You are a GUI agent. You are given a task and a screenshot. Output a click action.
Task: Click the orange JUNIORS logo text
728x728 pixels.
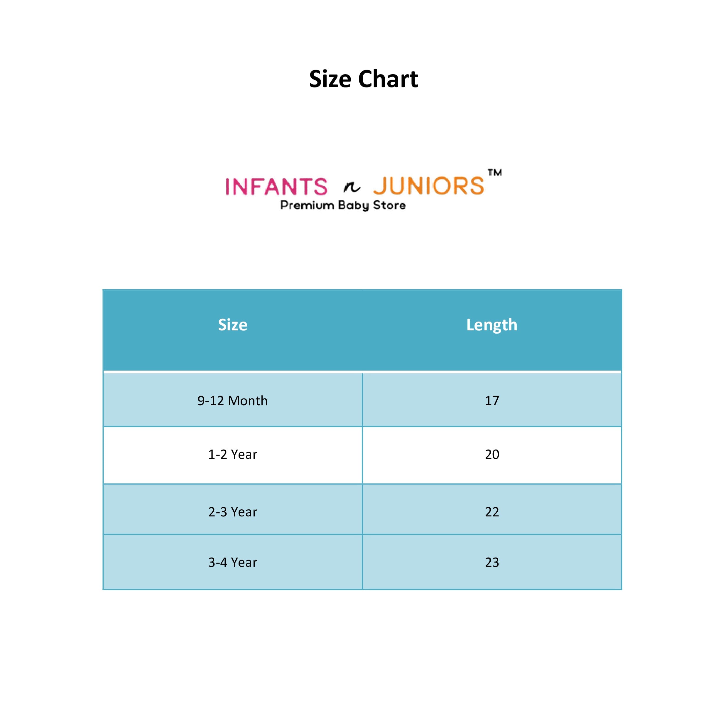coord(428,186)
